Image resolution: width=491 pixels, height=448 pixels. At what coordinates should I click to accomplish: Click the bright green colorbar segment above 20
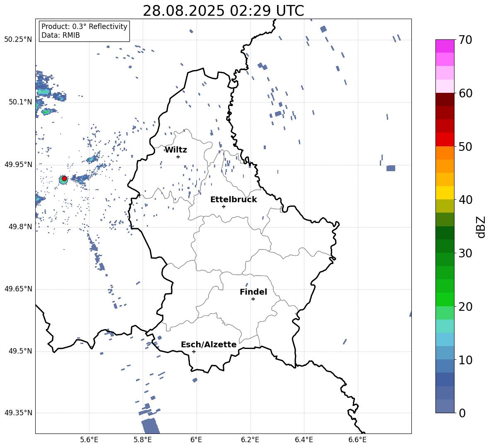[445, 300]
